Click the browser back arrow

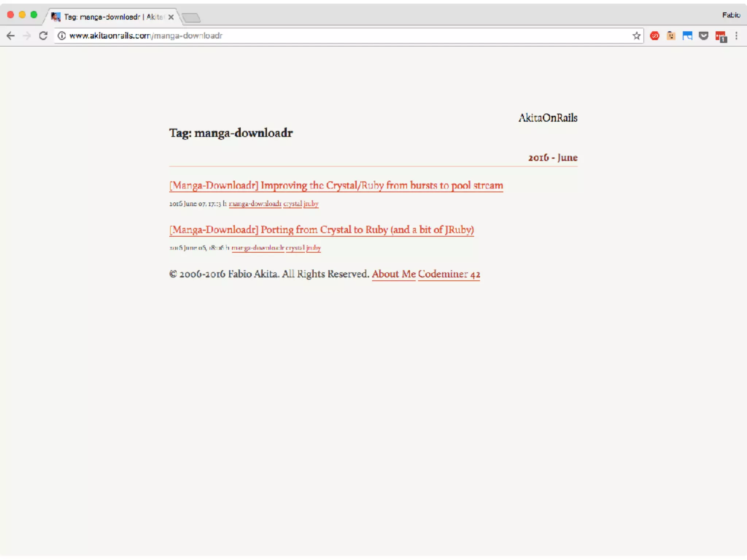[11, 36]
